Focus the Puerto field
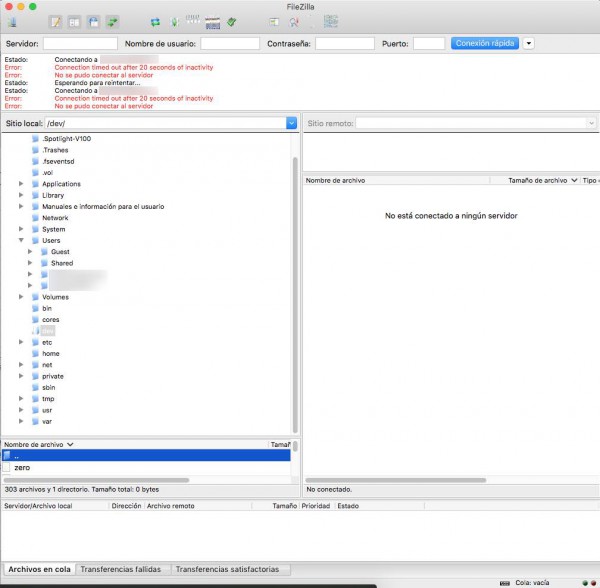Image resolution: width=600 pixels, height=588 pixels. 429,44
